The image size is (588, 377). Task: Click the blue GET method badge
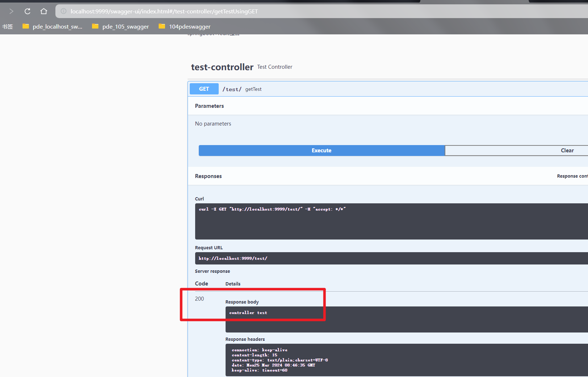pyautogui.click(x=204, y=89)
